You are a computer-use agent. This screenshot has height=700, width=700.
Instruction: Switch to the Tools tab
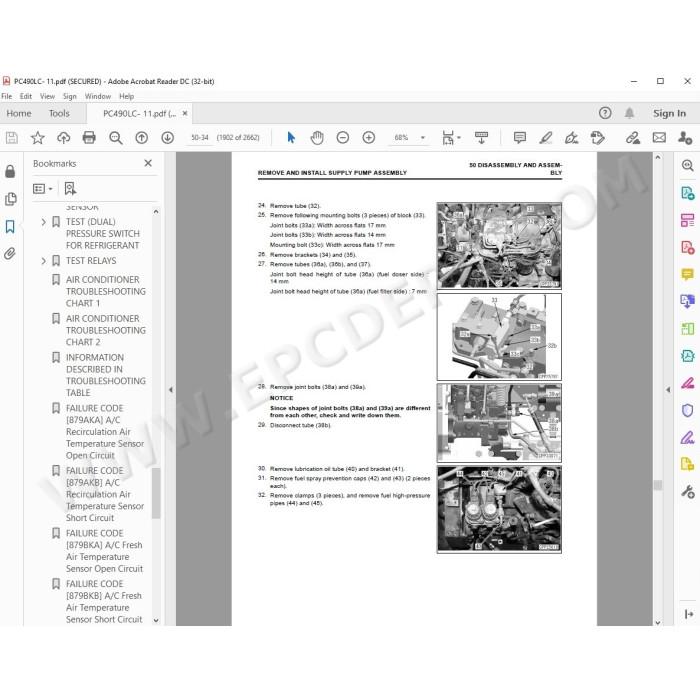(x=59, y=113)
